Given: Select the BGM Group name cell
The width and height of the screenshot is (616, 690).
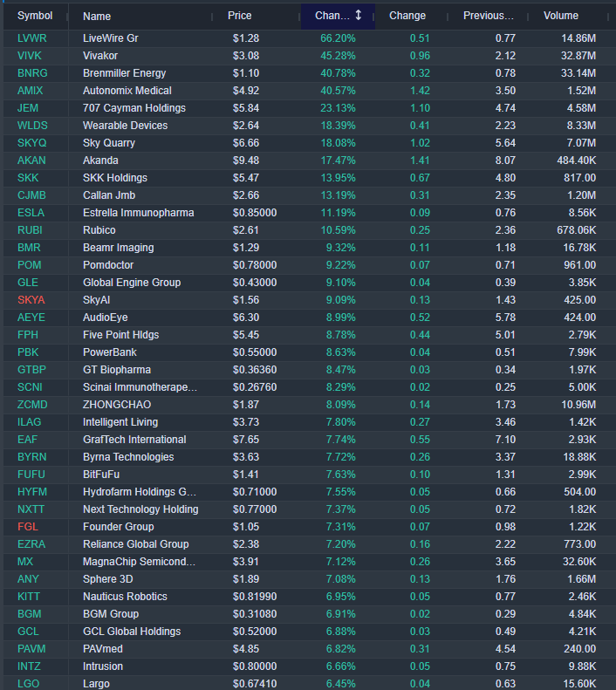Looking at the screenshot, I should click(x=111, y=614).
